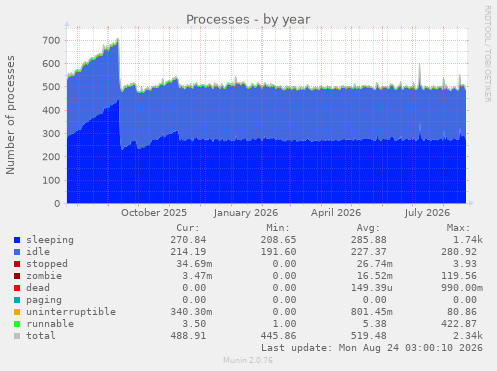Click the runnable legend color swatch
The image size is (497, 371).
[x=17, y=324]
